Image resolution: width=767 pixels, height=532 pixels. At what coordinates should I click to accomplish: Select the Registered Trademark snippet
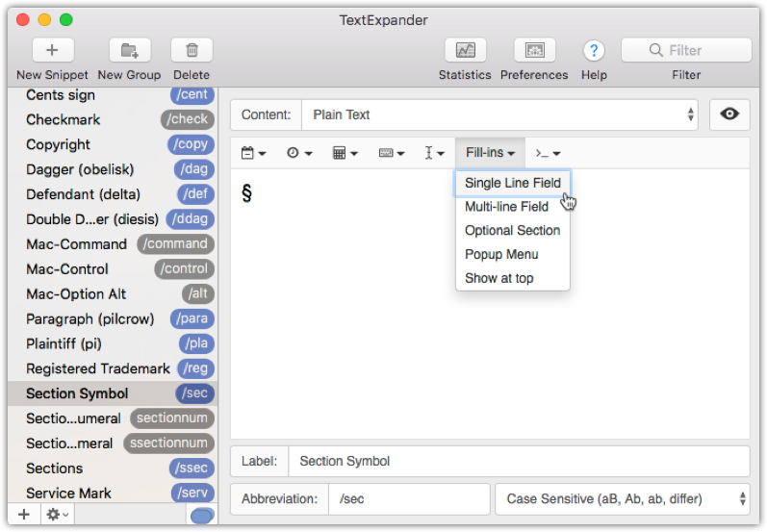[x=113, y=369]
